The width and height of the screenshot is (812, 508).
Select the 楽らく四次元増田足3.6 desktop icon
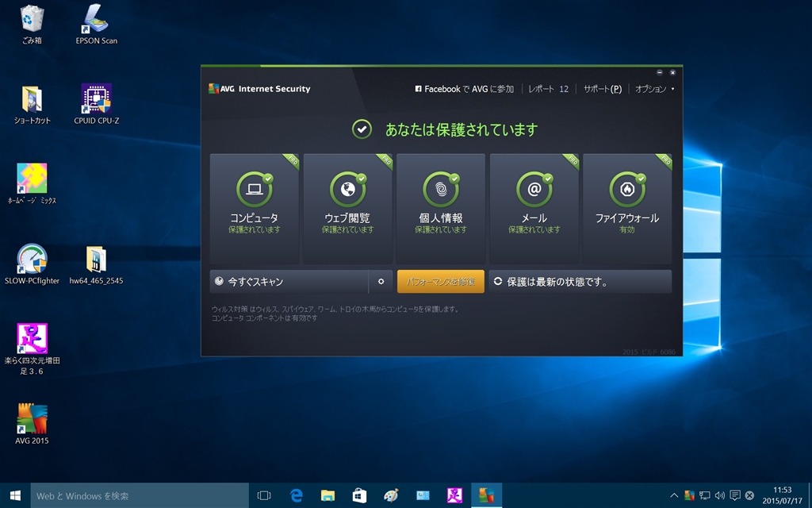click(32, 349)
